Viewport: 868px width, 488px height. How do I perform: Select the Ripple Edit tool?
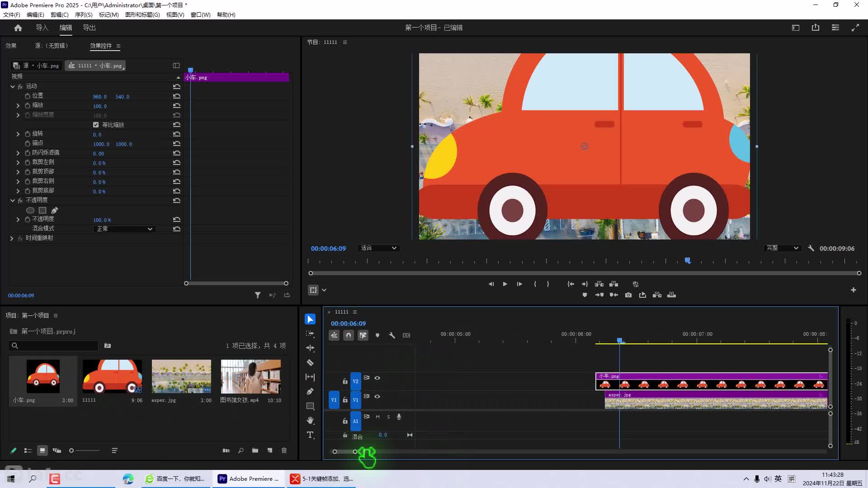310,348
